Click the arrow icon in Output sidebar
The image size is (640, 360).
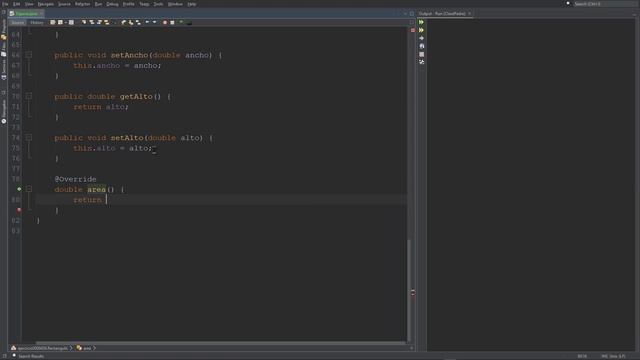click(x=421, y=38)
